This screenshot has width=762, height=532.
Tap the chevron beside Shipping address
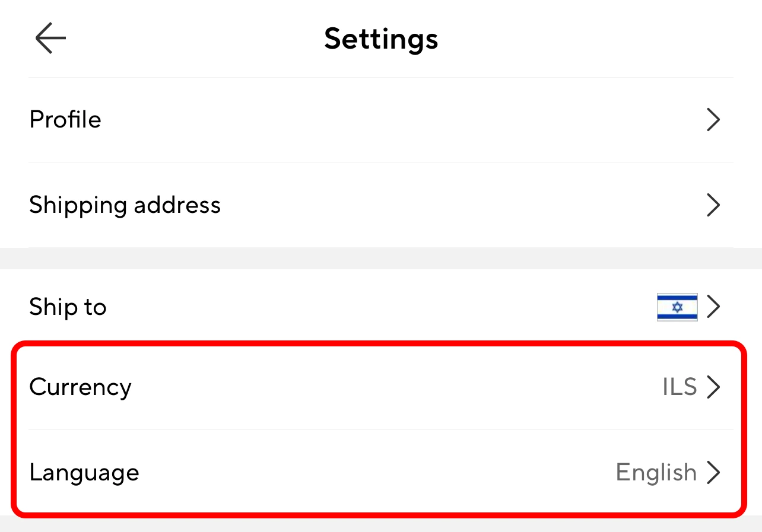click(714, 205)
